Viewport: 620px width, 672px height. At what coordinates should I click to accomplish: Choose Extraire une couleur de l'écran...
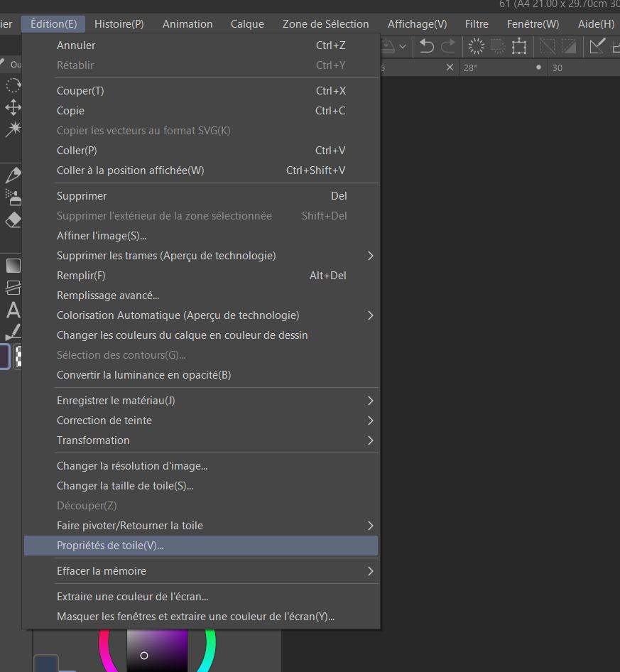tap(201, 597)
